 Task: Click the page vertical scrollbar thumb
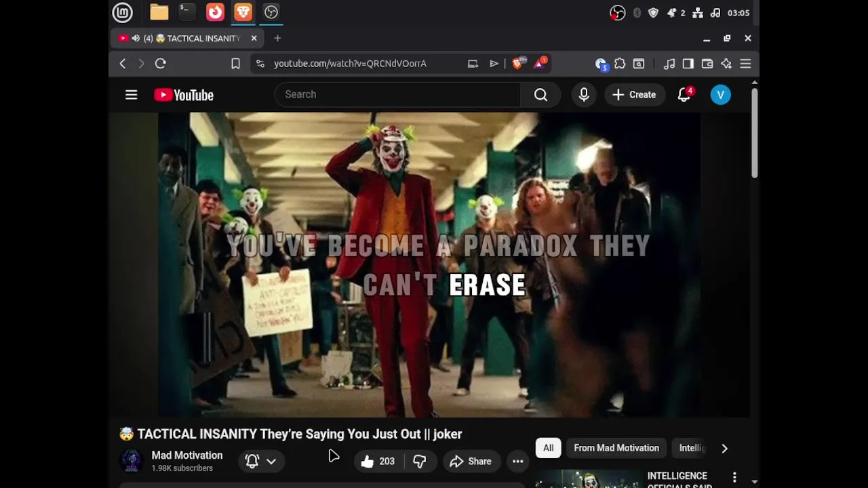pos(754,132)
